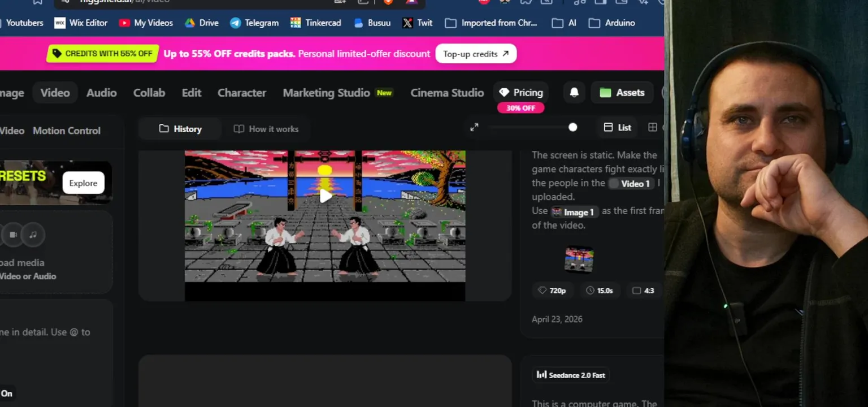Click the 720p resolution label
Screen dimensions: 868x407
552,291
